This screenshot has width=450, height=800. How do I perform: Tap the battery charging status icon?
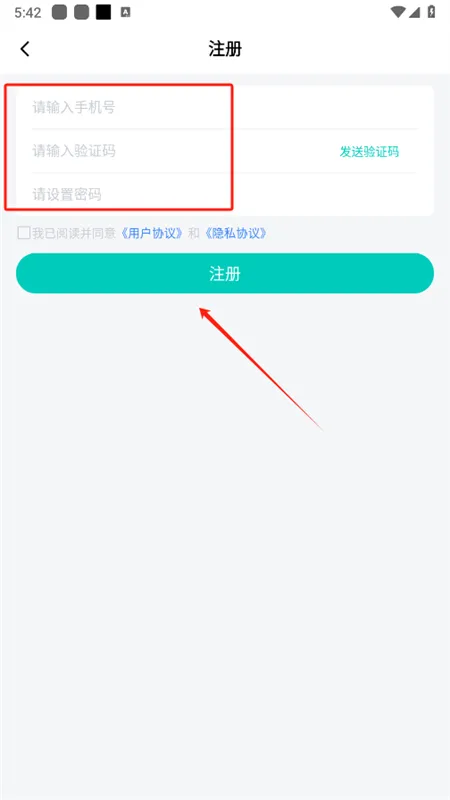[431, 12]
